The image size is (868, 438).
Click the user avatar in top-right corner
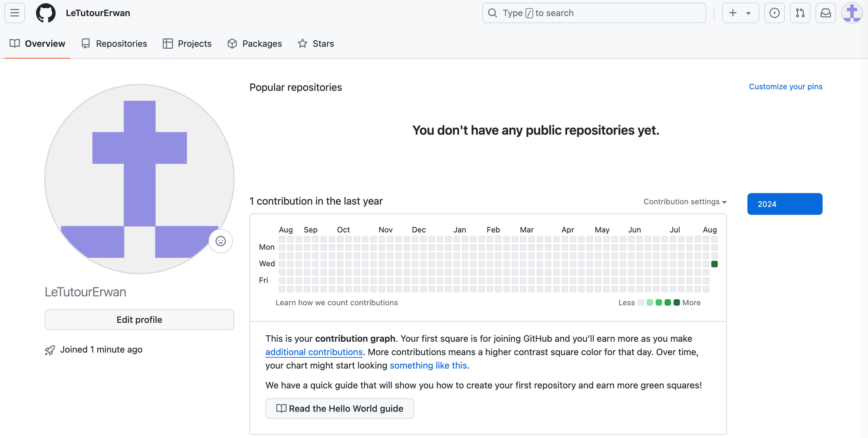point(852,13)
